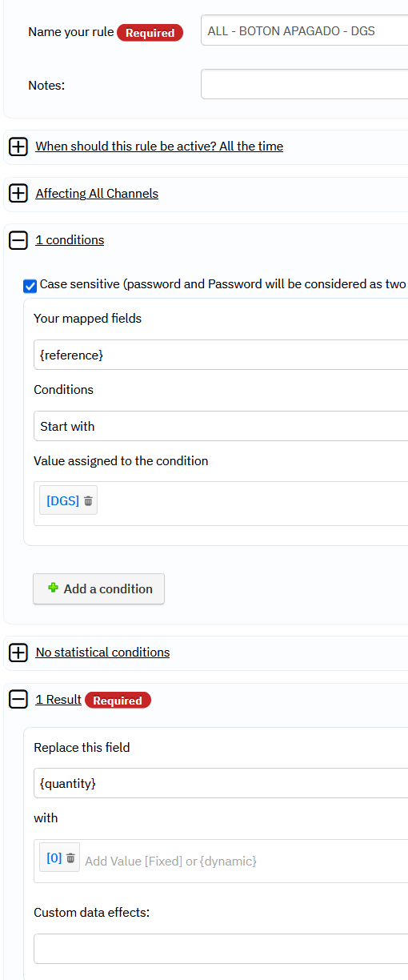Open the Start with conditions dropdown
408x980 pixels.
coord(221,426)
